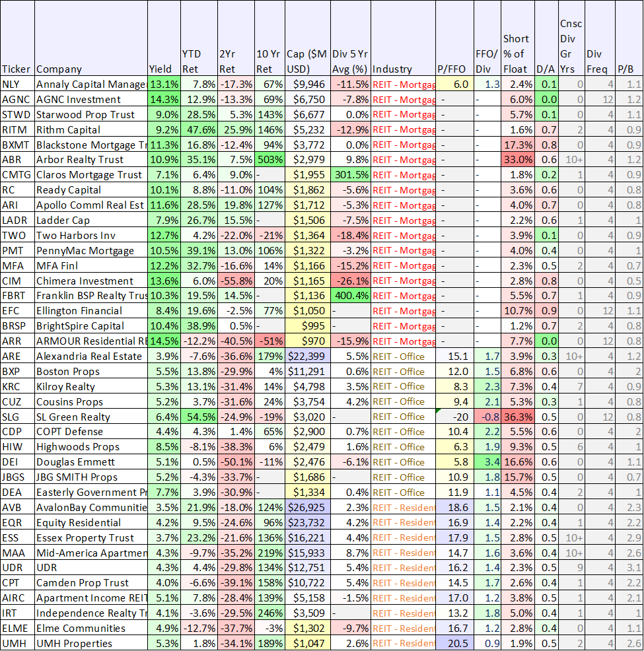
Task: Select Elme Communities Div avg -9.7%
Action: coord(351,629)
